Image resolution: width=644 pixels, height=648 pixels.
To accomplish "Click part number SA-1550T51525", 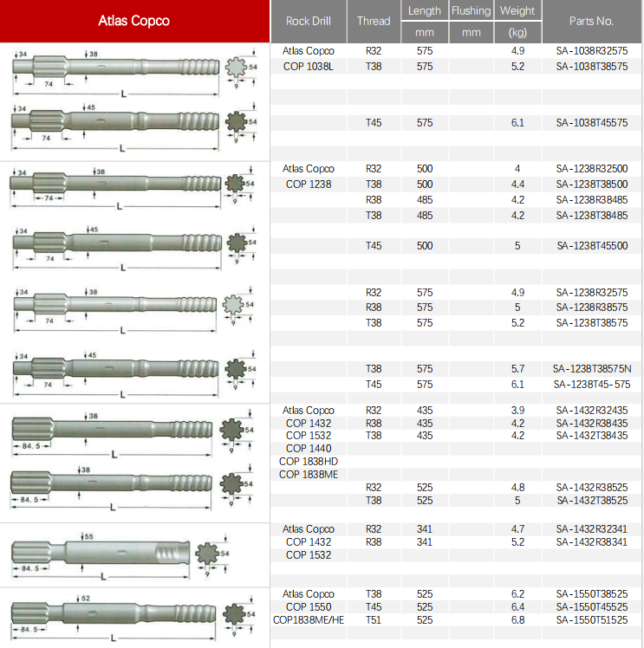I will pyautogui.click(x=591, y=620).
